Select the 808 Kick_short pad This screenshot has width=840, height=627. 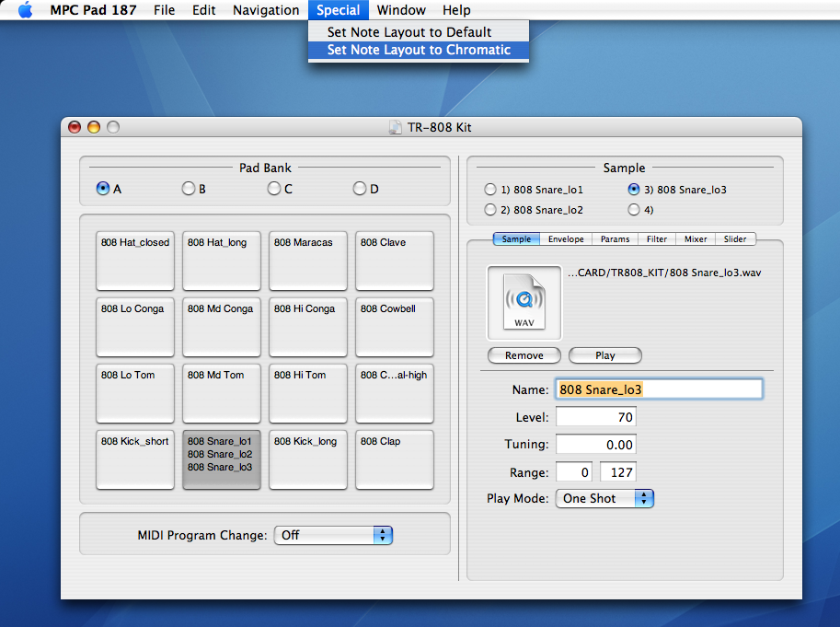pyautogui.click(x=135, y=459)
